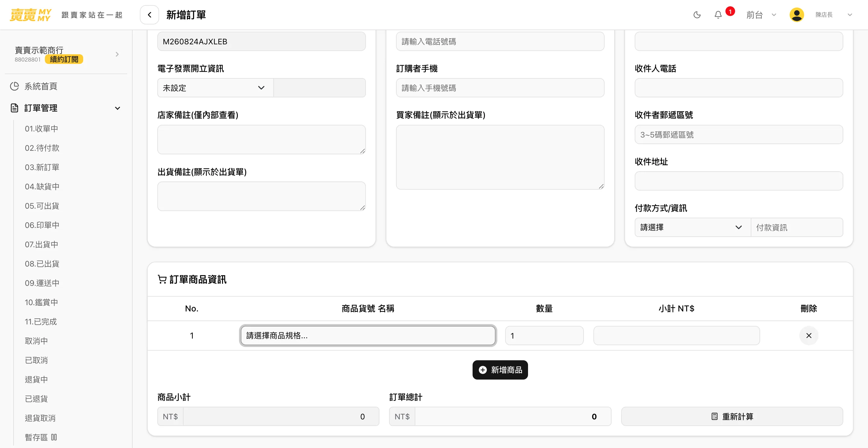
Task: Click the 數量 field in row 1
Action: coord(544,336)
